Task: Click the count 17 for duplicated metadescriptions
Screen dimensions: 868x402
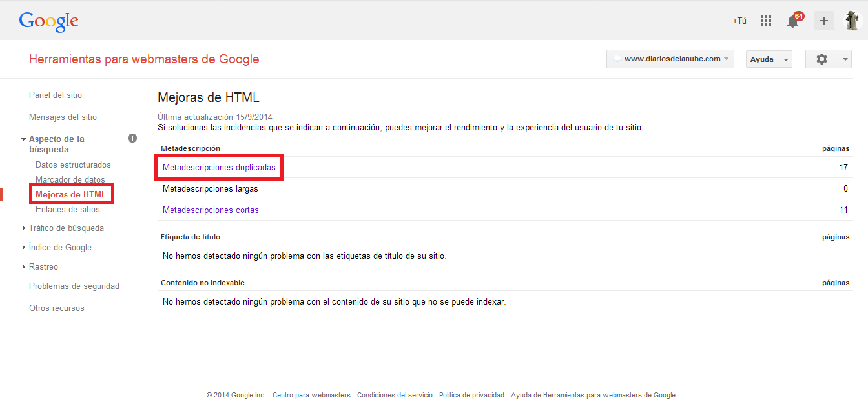Action: (x=843, y=167)
